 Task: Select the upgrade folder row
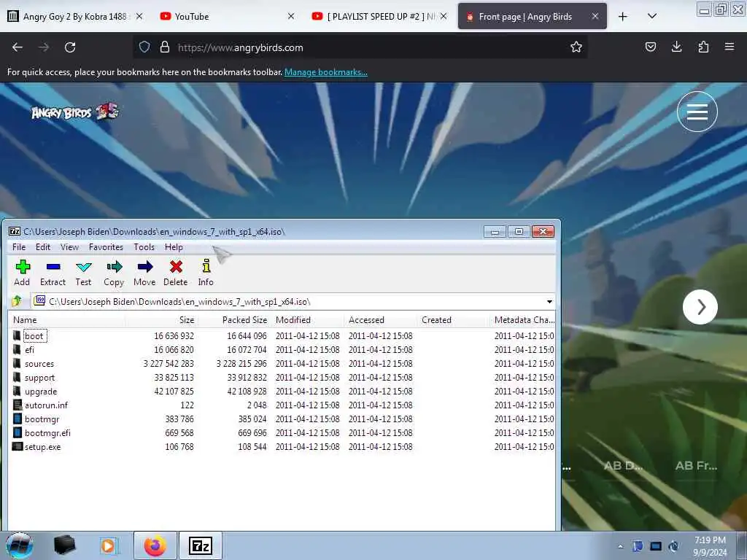point(282,391)
